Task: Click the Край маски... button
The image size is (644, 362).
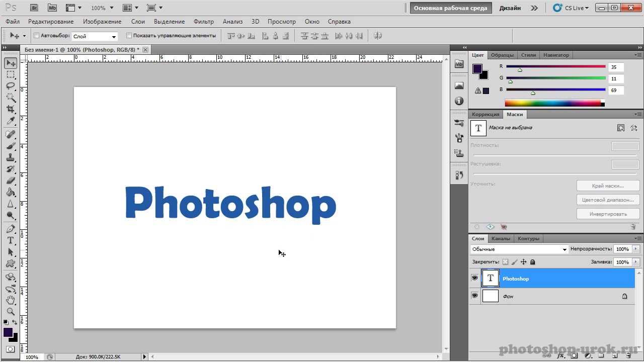Action: point(608,186)
